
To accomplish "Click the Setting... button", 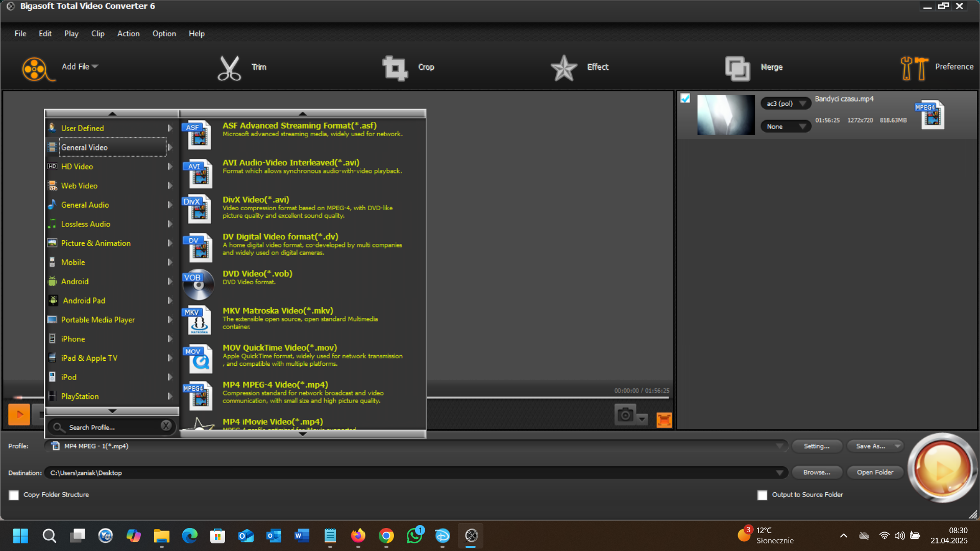I will (817, 446).
